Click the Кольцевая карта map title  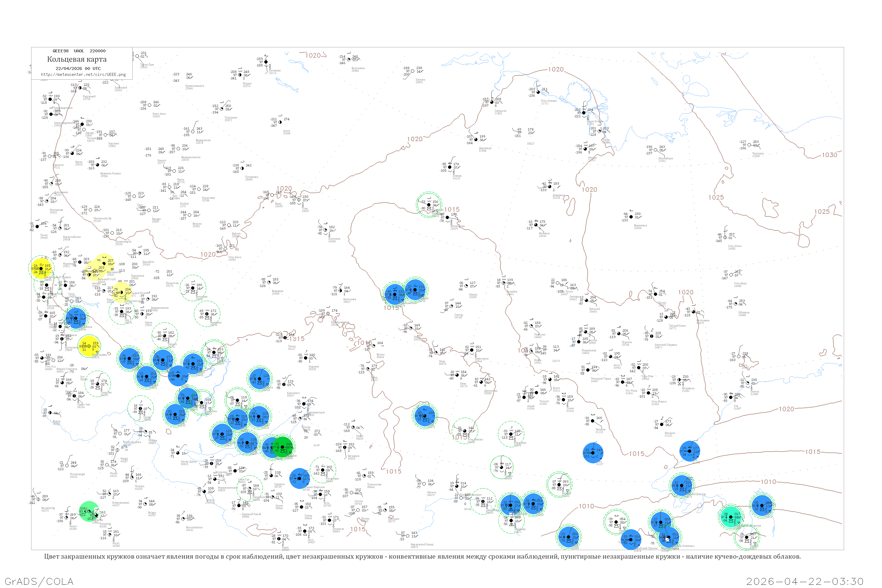coord(77,59)
